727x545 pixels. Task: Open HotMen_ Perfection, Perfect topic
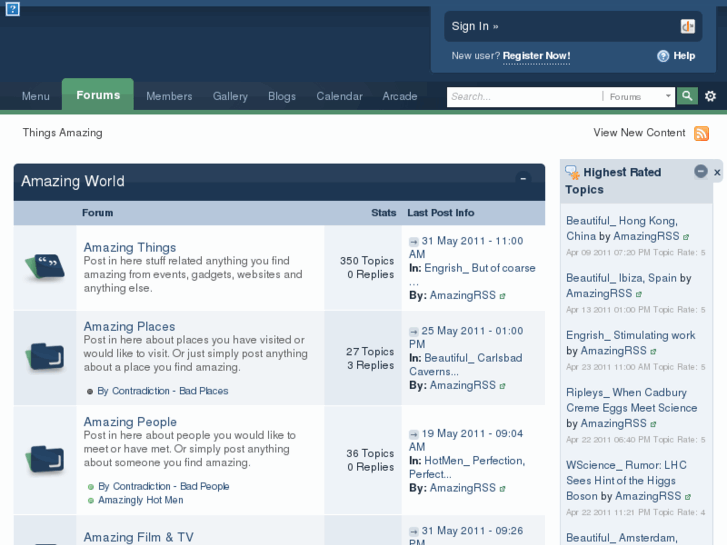[x=467, y=467]
